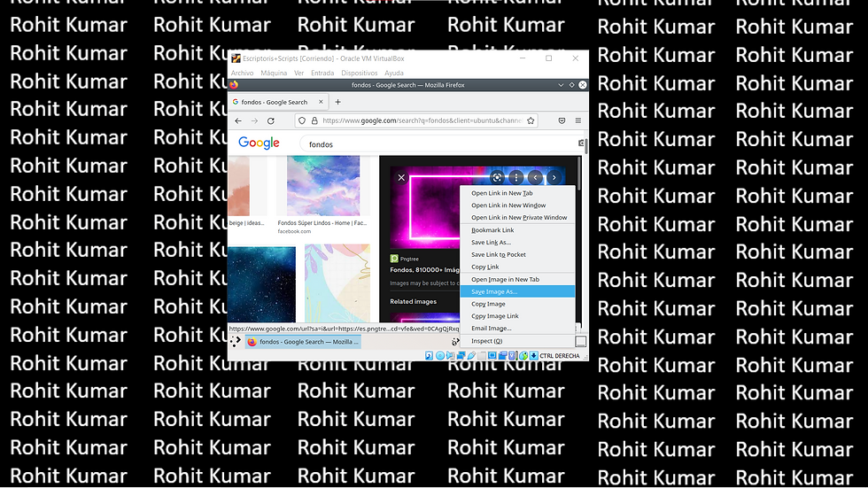Open the dark blue starry image thumbnail
868x488 pixels.
coord(262,285)
